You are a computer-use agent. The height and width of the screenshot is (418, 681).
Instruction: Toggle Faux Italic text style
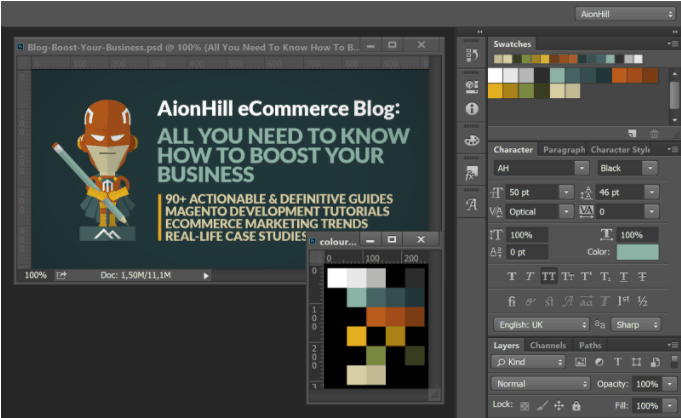click(x=530, y=276)
